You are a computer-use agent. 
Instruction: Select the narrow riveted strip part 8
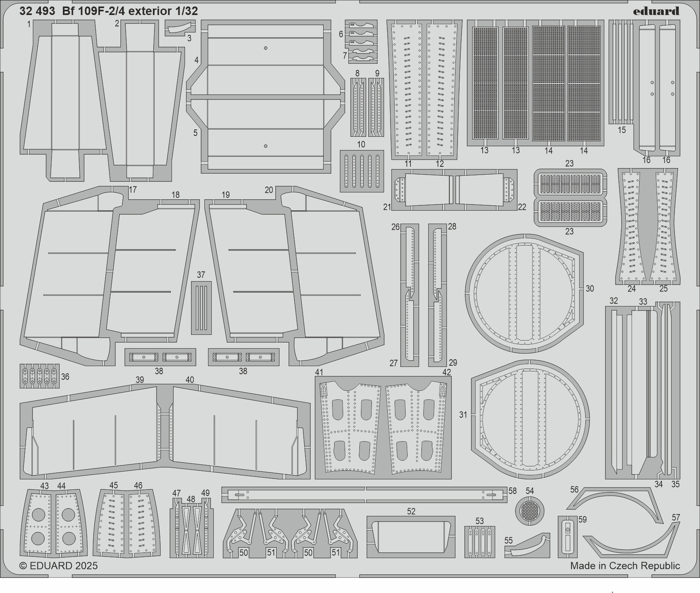tap(358, 107)
